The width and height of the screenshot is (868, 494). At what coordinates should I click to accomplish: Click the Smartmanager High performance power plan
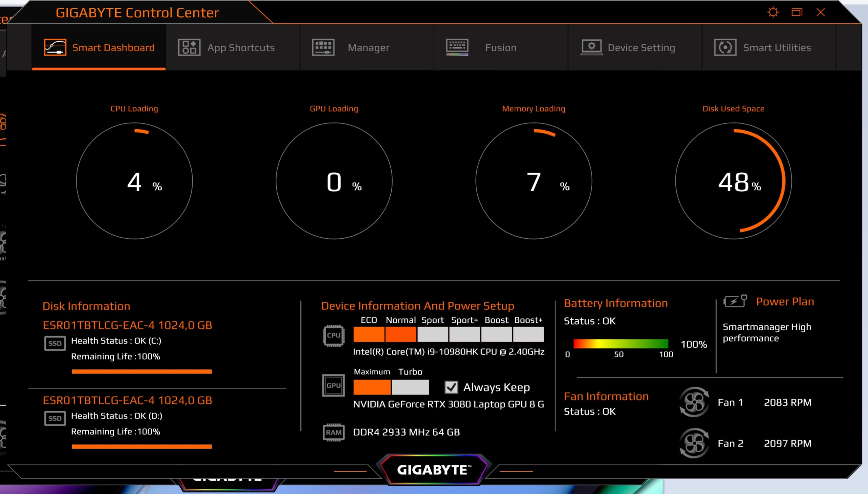click(x=767, y=333)
